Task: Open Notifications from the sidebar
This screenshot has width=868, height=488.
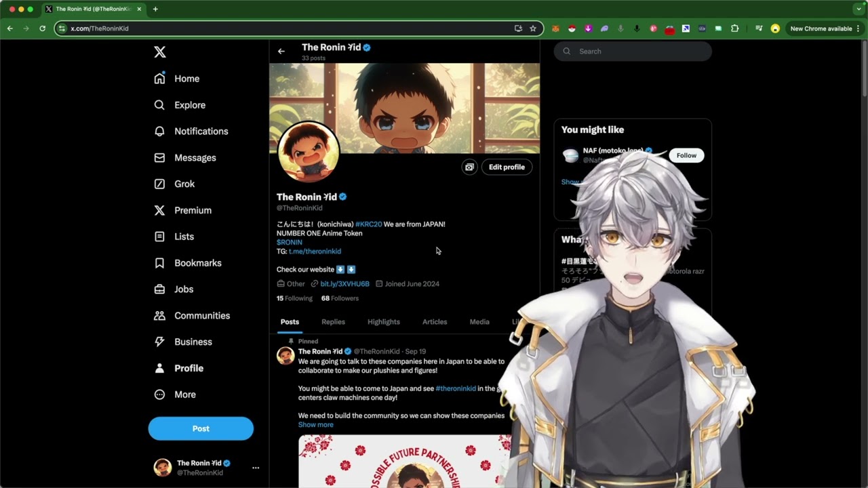Action: pyautogui.click(x=191, y=131)
